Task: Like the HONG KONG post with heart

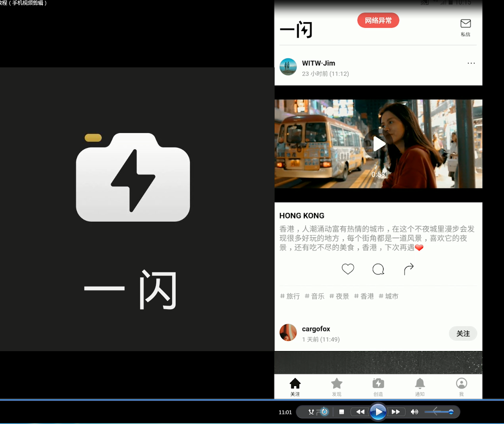Action: [348, 269]
